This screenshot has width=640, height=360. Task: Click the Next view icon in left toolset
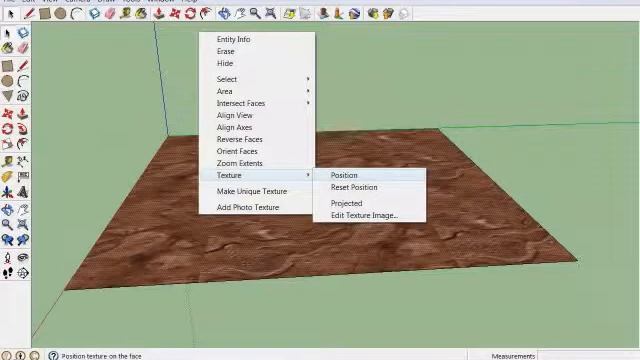click(23, 240)
